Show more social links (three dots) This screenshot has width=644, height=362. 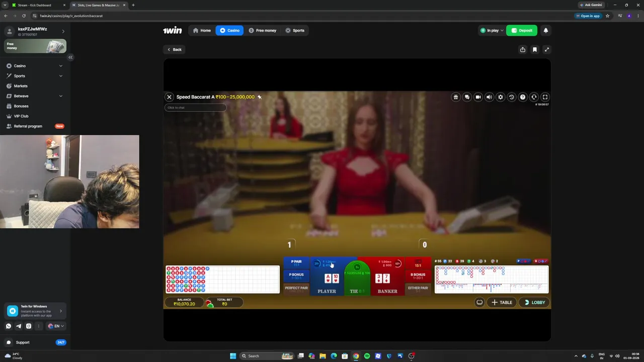tap(39, 326)
